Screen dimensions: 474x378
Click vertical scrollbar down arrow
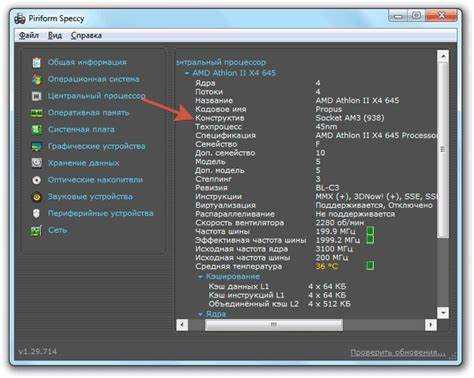click(443, 313)
